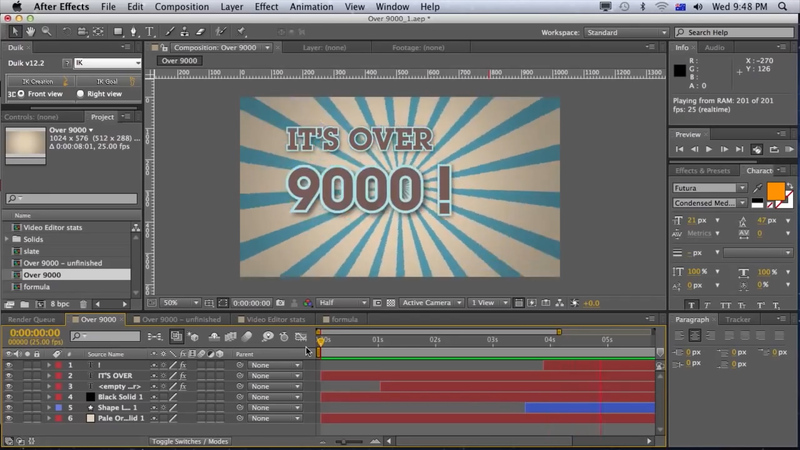Open the Render Queue tab
Viewport: 800px width, 450px height.
tap(32, 319)
